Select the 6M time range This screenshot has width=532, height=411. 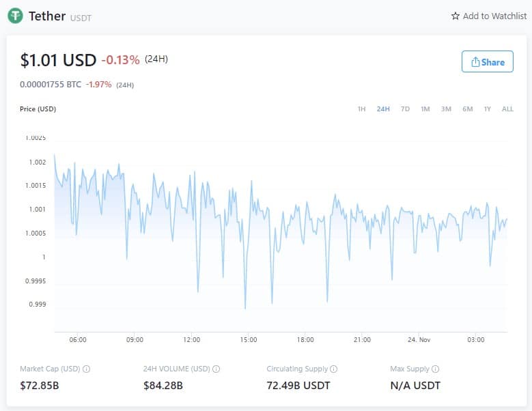(x=468, y=109)
